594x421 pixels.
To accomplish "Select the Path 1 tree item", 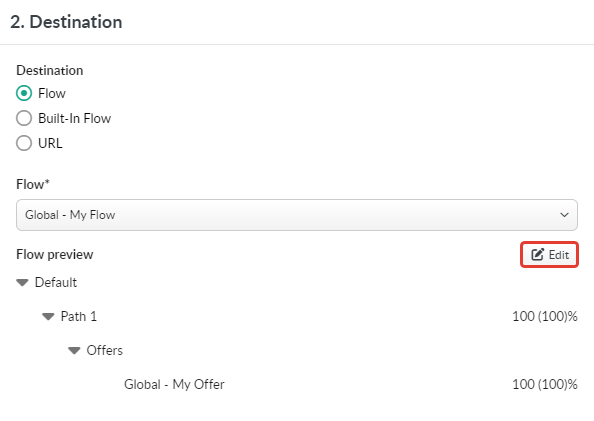I will point(79,316).
